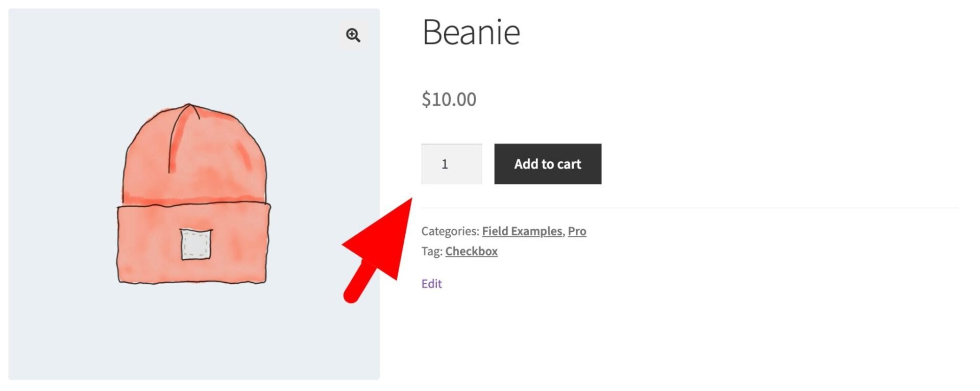Click the $10.00 price text
This screenshot has width=980, height=391.
(449, 99)
